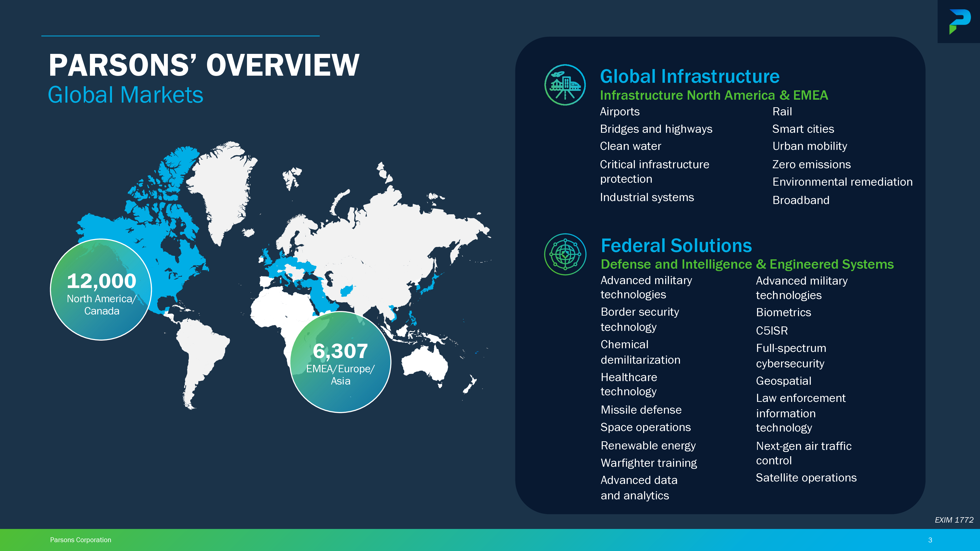980x551 pixels.
Task: Click Australia on the world map
Action: [x=425, y=363]
